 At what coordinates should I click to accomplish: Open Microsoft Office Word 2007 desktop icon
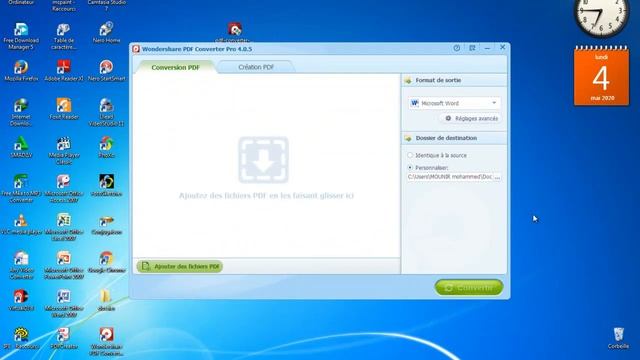point(64,304)
